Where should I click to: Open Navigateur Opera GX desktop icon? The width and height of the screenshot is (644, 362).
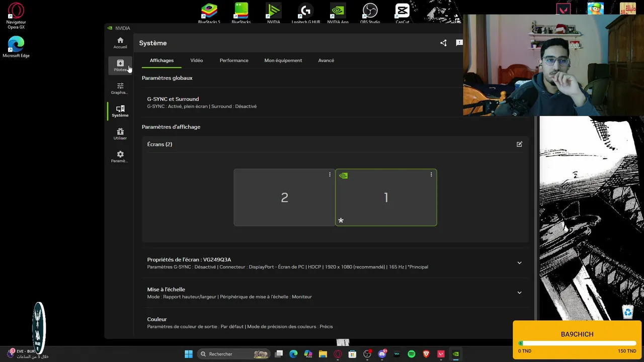[x=16, y=16]
